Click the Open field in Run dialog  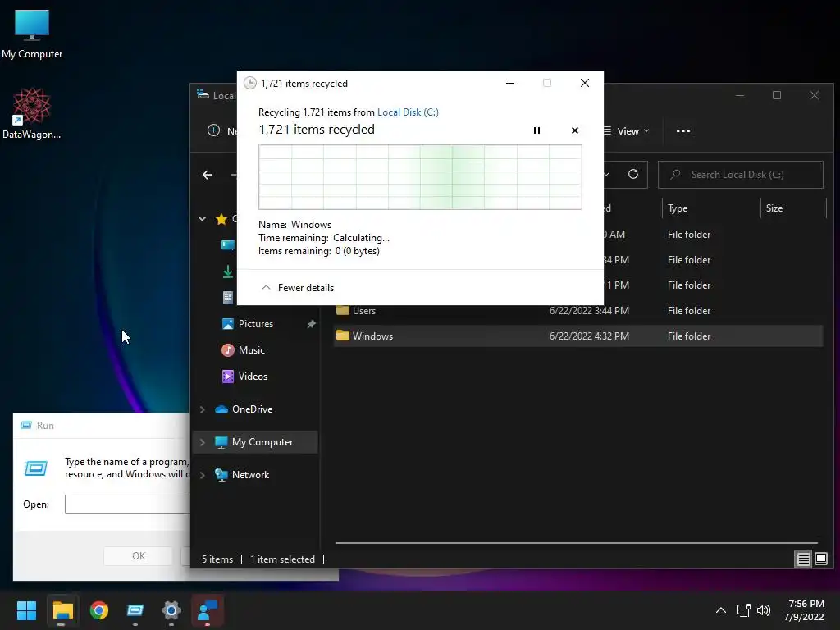coord(127,504)
